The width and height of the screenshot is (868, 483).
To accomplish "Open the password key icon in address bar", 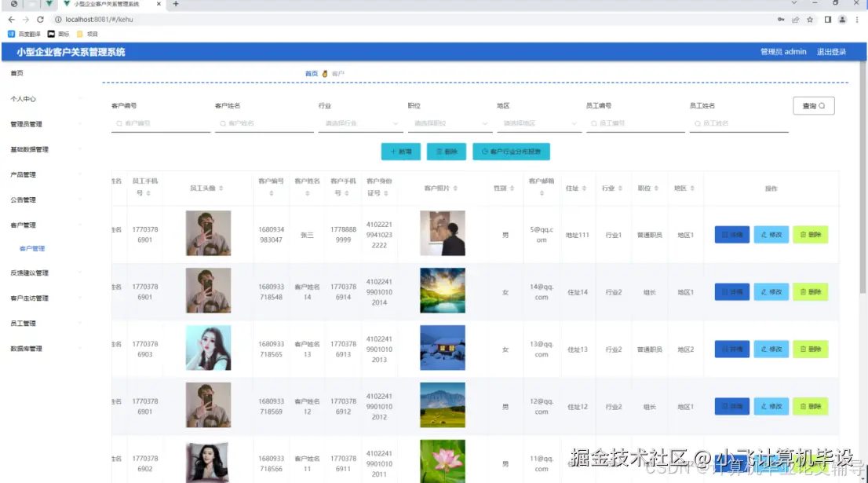I will tap(781, 20).
